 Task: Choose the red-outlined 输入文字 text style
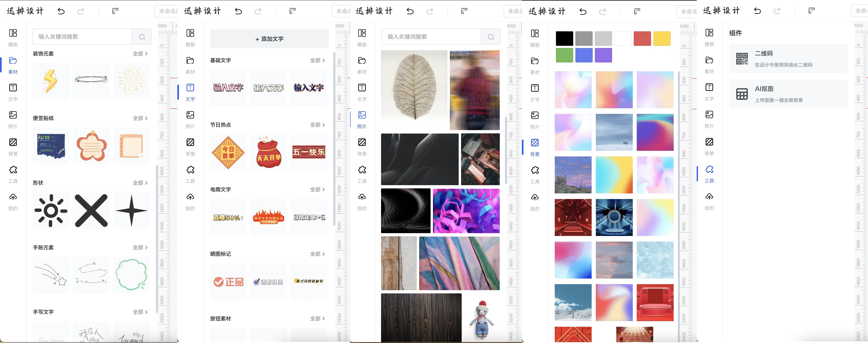pos(228,88)
